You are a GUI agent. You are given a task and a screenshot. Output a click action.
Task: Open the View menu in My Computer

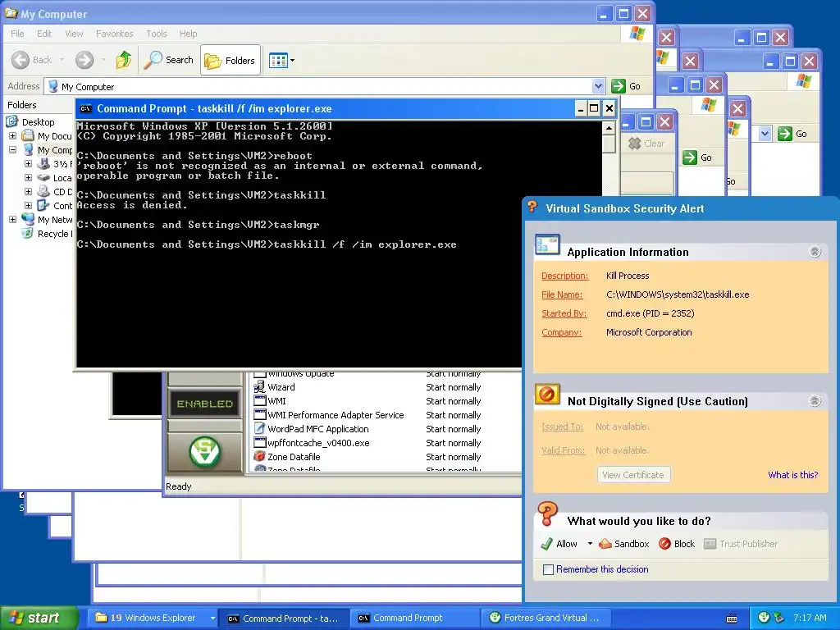coord(74,34)
